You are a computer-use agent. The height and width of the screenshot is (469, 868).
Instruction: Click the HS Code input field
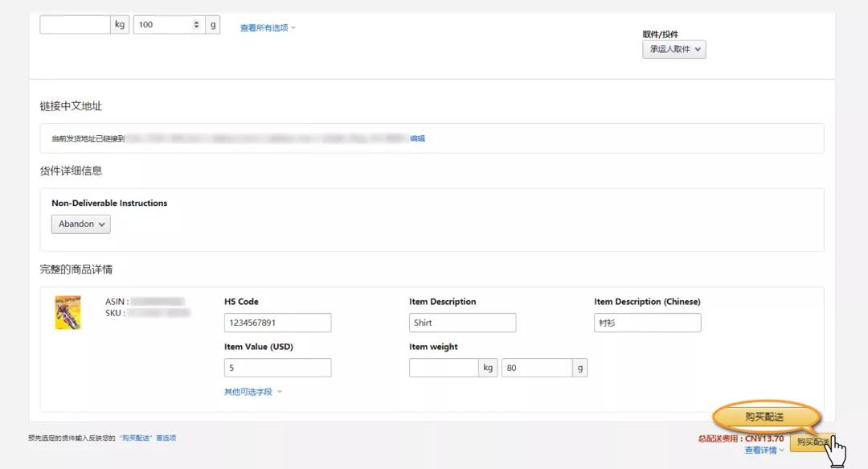[x=277, y=323]
